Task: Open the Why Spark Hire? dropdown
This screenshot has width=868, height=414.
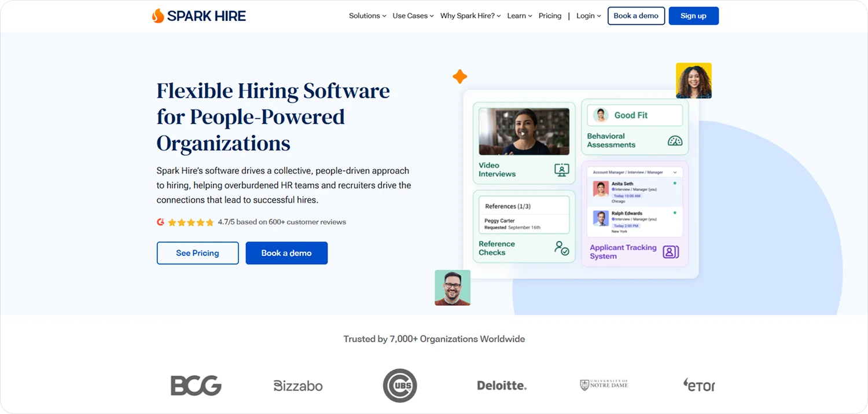Action: click(x=470, y=16)
